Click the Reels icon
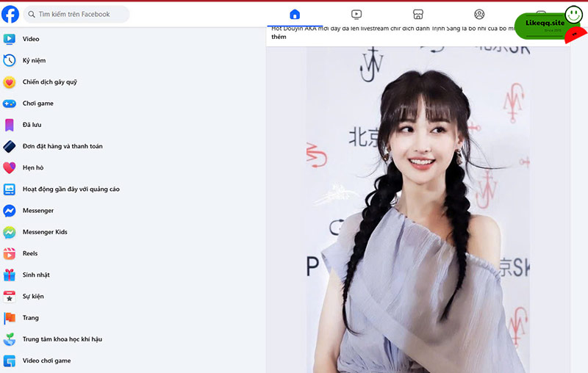The height and width of the screenshot is (373, 588). [10, 253]
